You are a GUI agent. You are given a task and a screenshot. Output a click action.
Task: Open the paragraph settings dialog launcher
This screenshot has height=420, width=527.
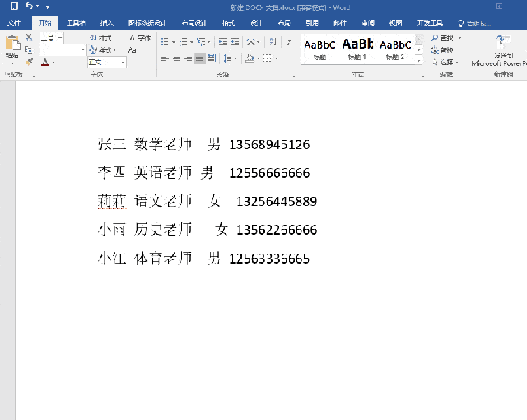pyautogui.click(x=294, y=77)
